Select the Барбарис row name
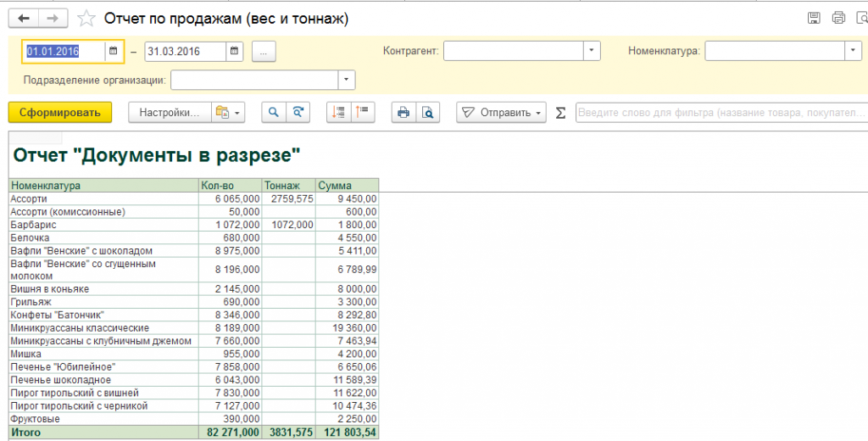This screenshot has width=868, height=441. click(33, 225)
